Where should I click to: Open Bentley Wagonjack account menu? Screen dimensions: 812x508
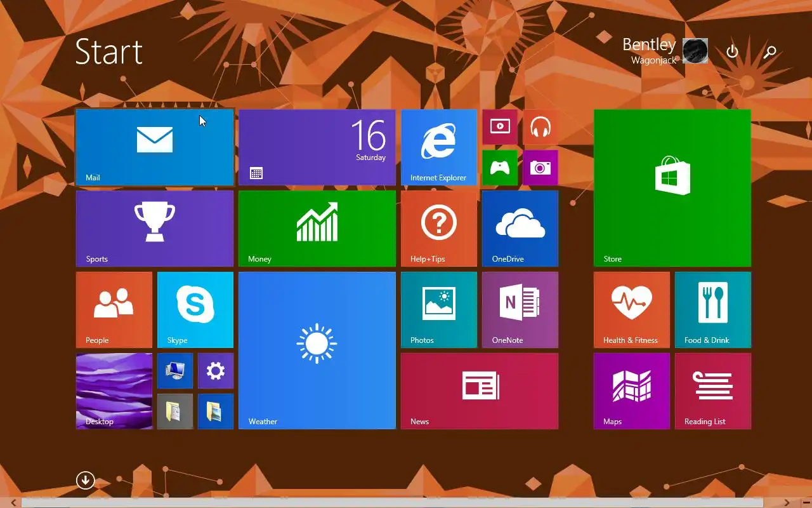coord(665,51)
